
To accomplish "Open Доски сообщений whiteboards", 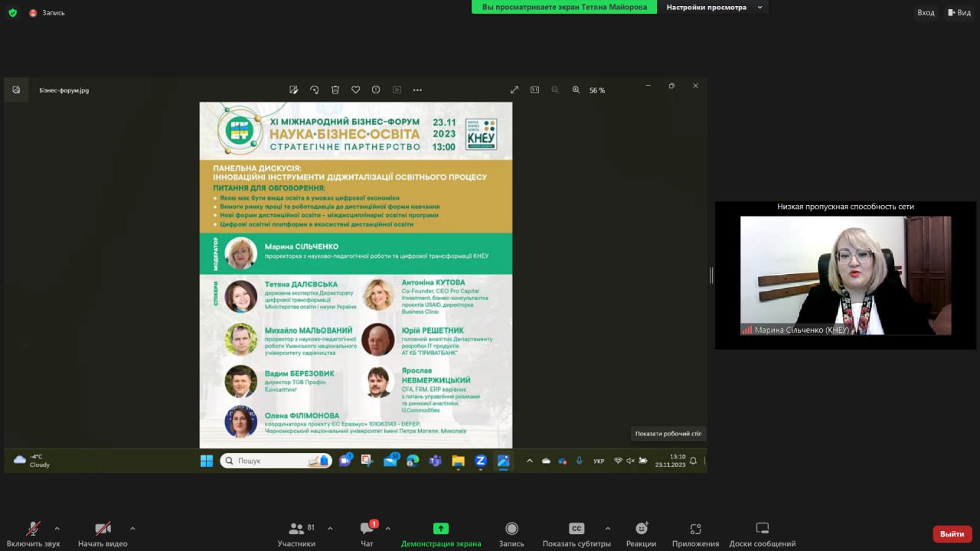I will 763,534.
